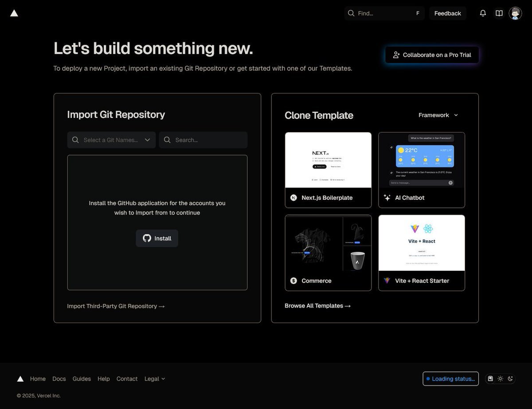Open Browse All Templates link
Image resolution: width=532 pixels, height=409 pixels.
[x=317, y=306]
